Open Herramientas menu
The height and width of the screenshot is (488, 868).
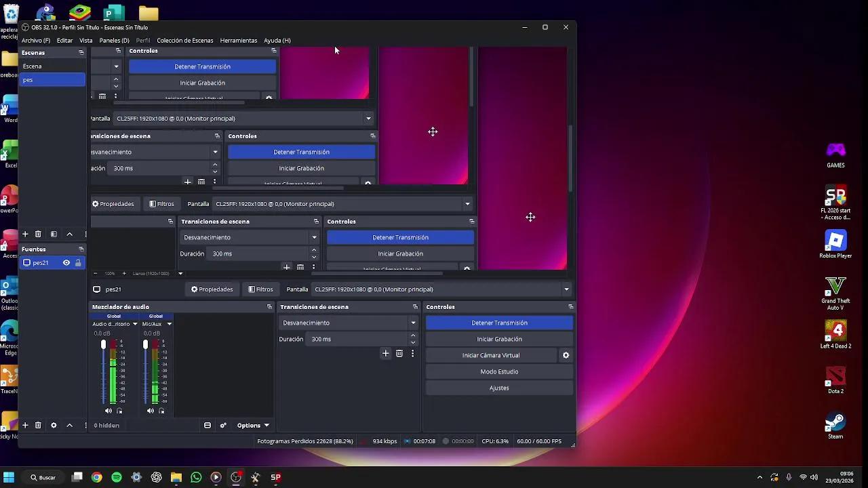coord(239,40)
